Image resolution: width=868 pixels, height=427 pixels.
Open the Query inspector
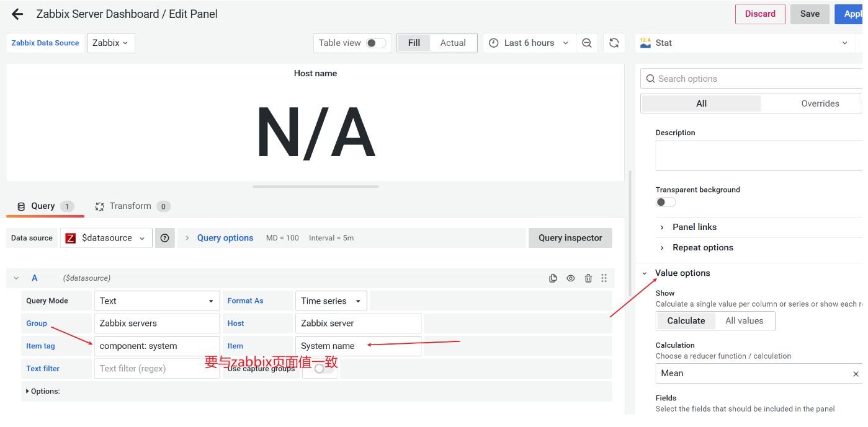570,238
